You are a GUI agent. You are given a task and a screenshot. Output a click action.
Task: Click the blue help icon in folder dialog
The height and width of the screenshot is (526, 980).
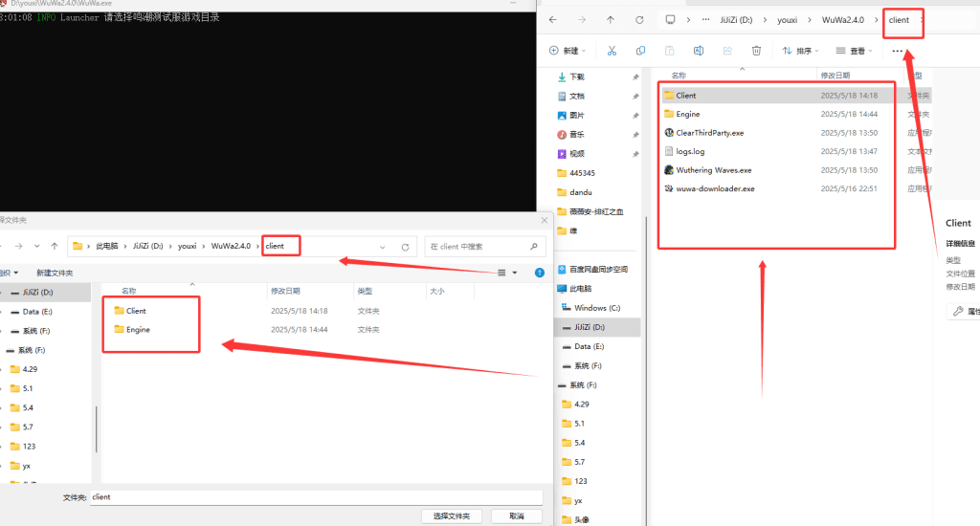539,273
